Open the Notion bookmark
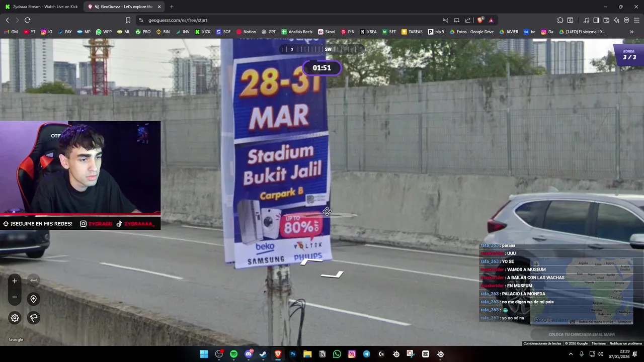Viewport: 644px width, 362px height. [246, 32]
